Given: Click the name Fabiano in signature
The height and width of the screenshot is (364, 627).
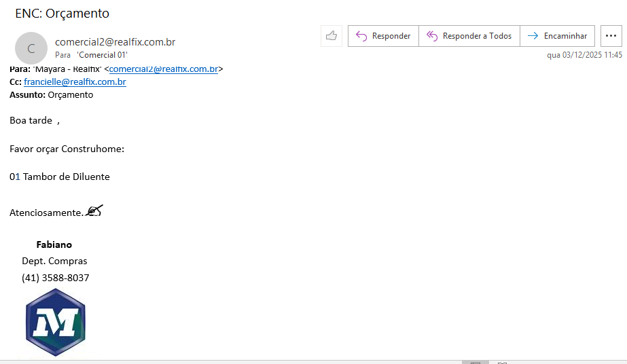Looking at the screenshot, I should click(x=54, y=244).
